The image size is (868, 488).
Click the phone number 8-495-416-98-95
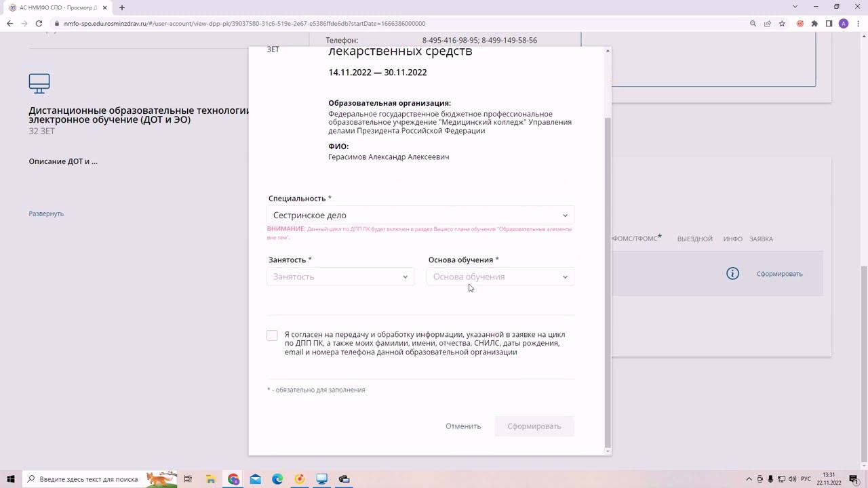[x=450, y=41]
